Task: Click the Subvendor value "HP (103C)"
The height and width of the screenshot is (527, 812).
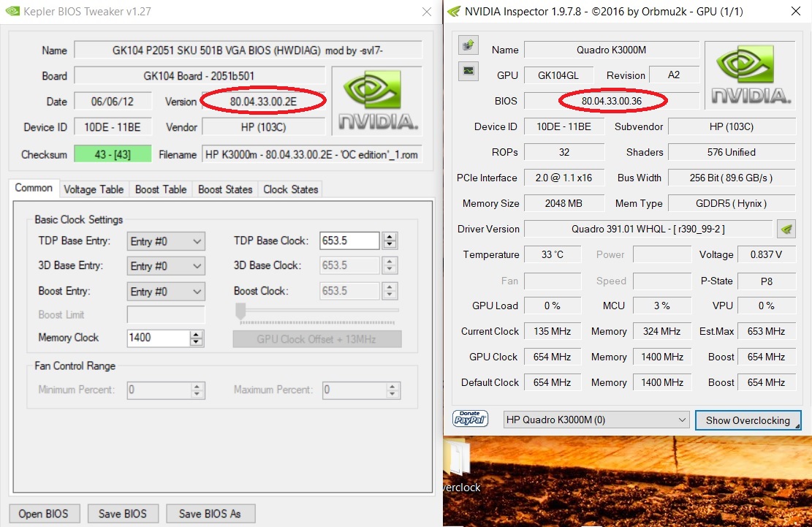Action: click(732, 127)
